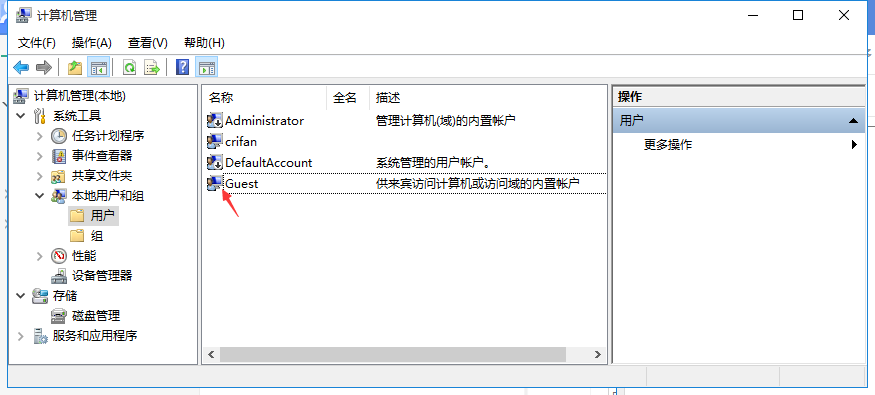Screen dimensions: 875x395
Task: Open Help via the question mark icon
Action: (182, 68)
